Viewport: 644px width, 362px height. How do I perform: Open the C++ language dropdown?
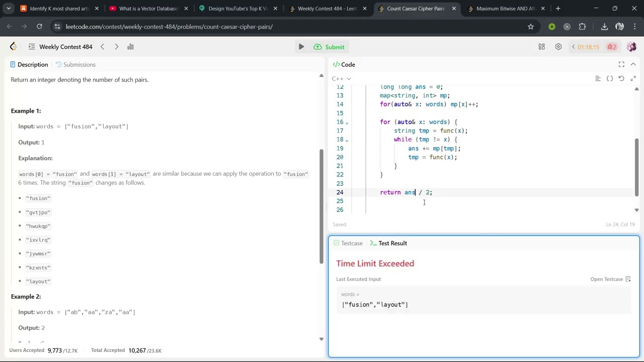pos(341,78)
